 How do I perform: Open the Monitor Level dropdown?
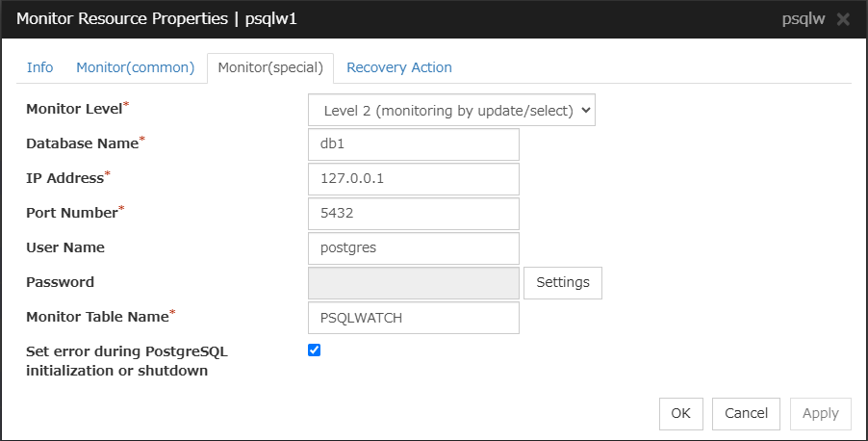(452, 110)
